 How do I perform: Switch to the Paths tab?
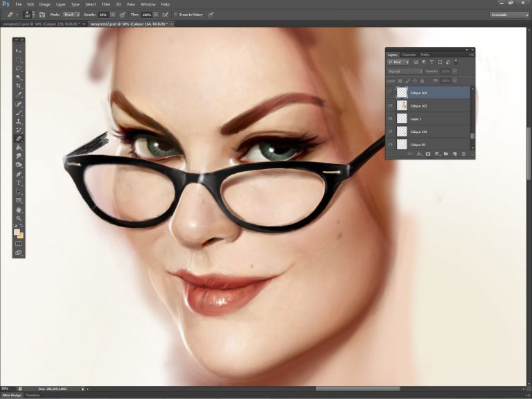pos(425,55)
